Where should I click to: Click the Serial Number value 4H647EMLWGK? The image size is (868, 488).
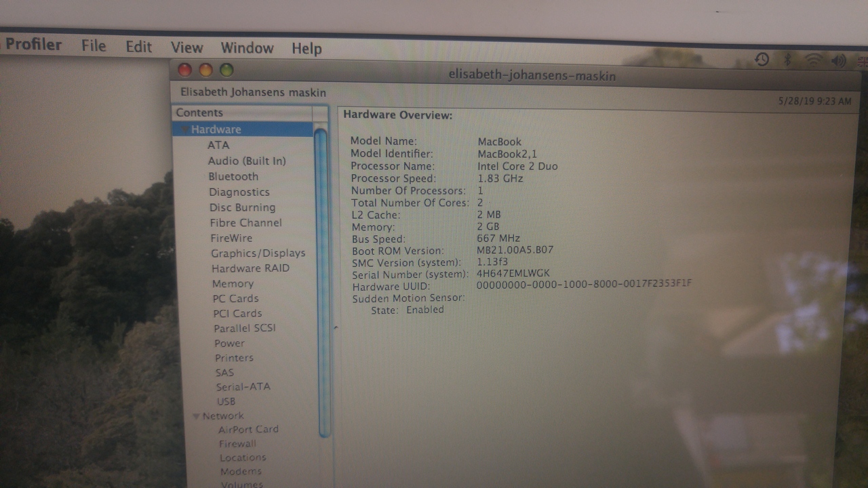pos(513,273)
